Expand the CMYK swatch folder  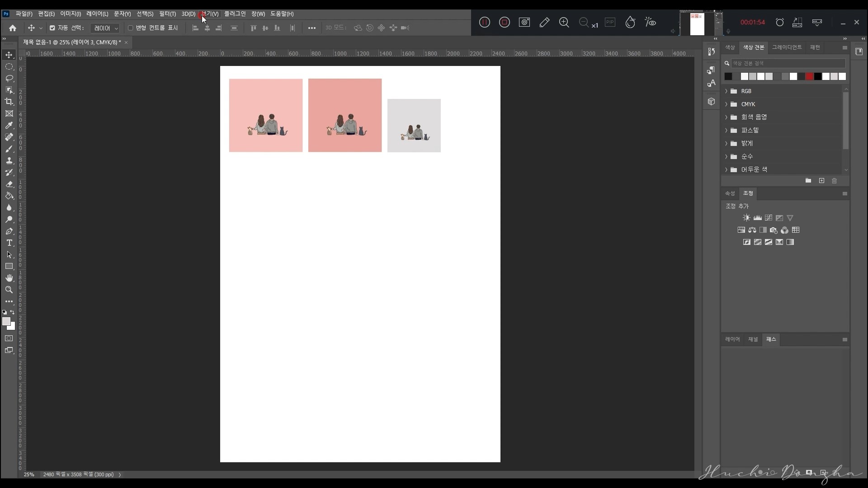pyautogui.click(x=726, y=104)
